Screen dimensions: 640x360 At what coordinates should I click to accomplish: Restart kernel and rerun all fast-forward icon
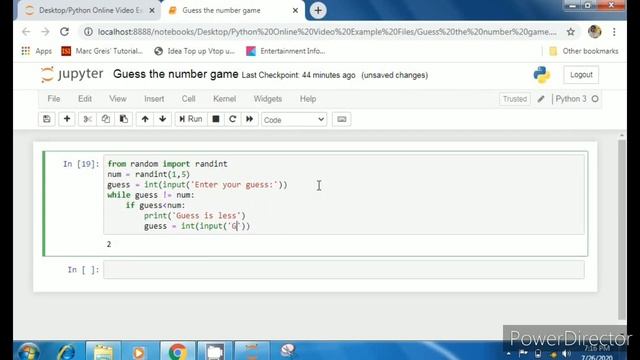[x=249, y=119]
